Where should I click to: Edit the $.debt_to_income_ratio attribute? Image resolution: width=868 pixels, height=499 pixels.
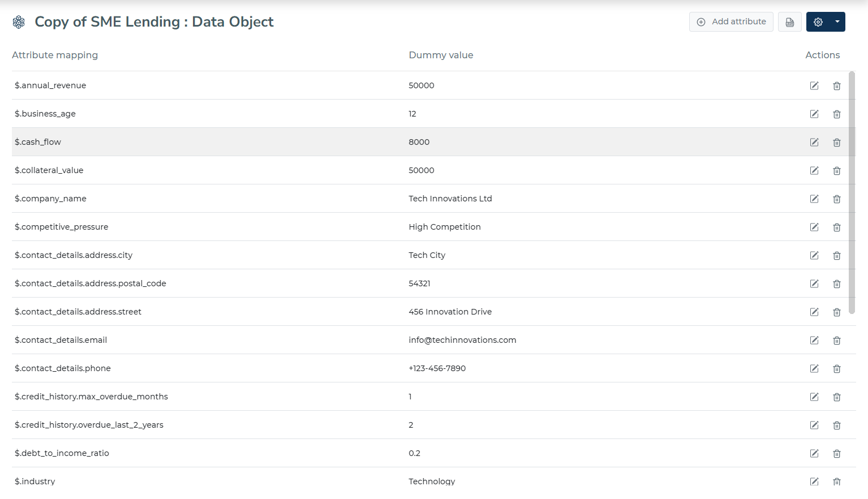click(x=814, y=454)
